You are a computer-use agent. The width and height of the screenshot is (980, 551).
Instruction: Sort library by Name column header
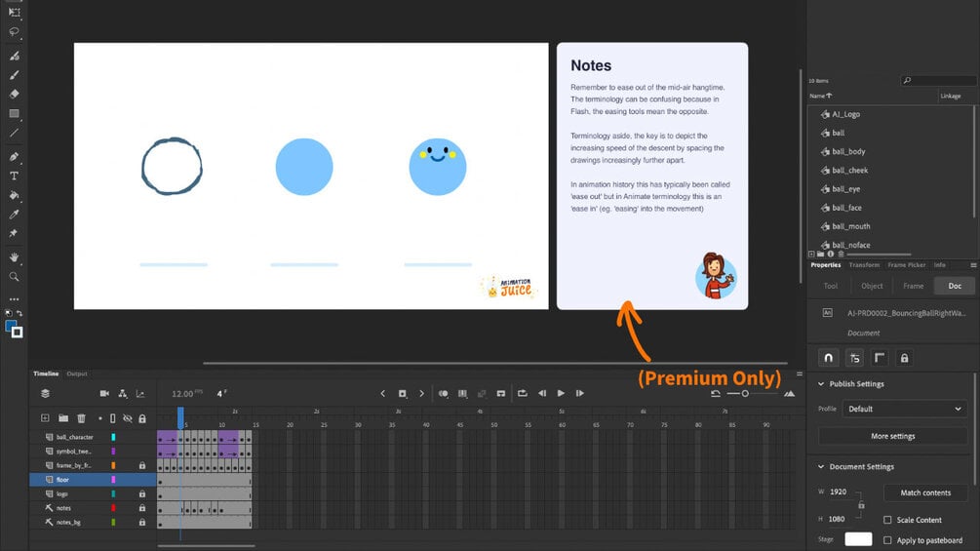coord(821,97)
